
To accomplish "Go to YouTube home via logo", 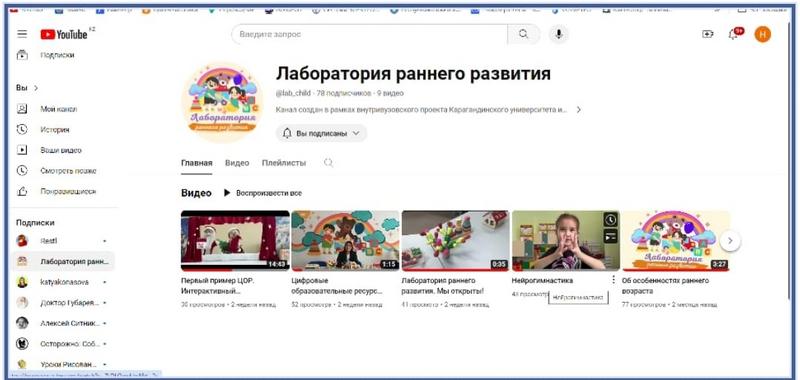I will (x=64, y=34).
